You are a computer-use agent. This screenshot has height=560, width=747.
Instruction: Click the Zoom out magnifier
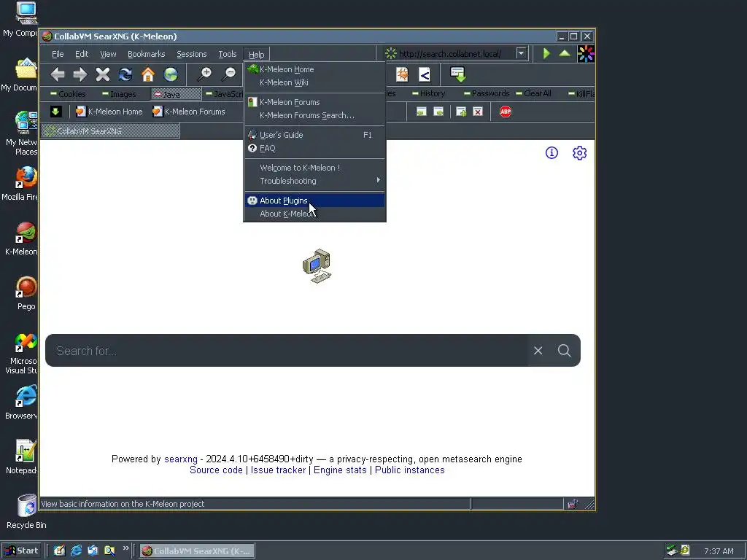[229, 74]
